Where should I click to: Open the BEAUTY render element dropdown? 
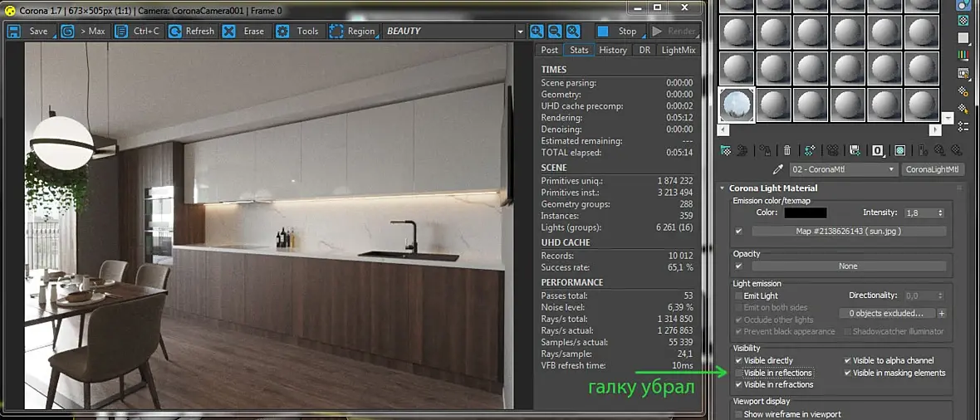tap(520, 32)
